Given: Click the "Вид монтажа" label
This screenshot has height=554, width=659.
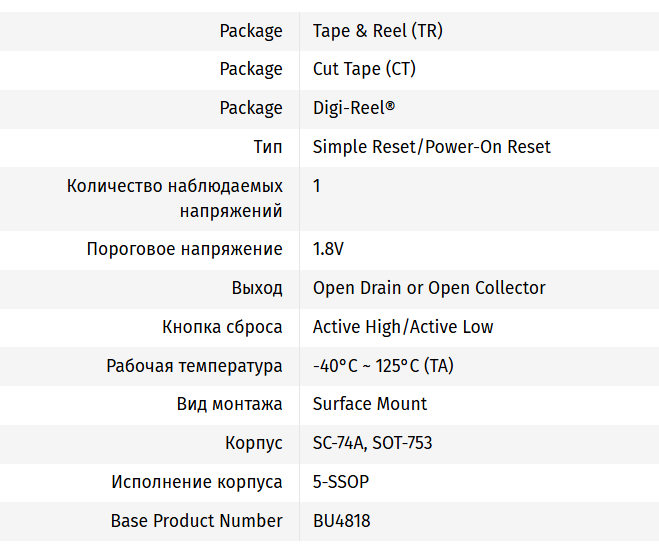Looking at the screenshot, I should point(230,404).
